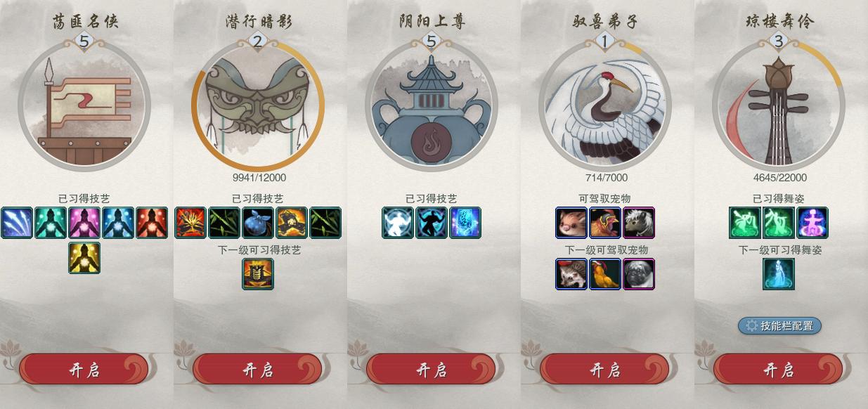
Task: Click the fiery explosion skill icon
Action: [190, 223]
